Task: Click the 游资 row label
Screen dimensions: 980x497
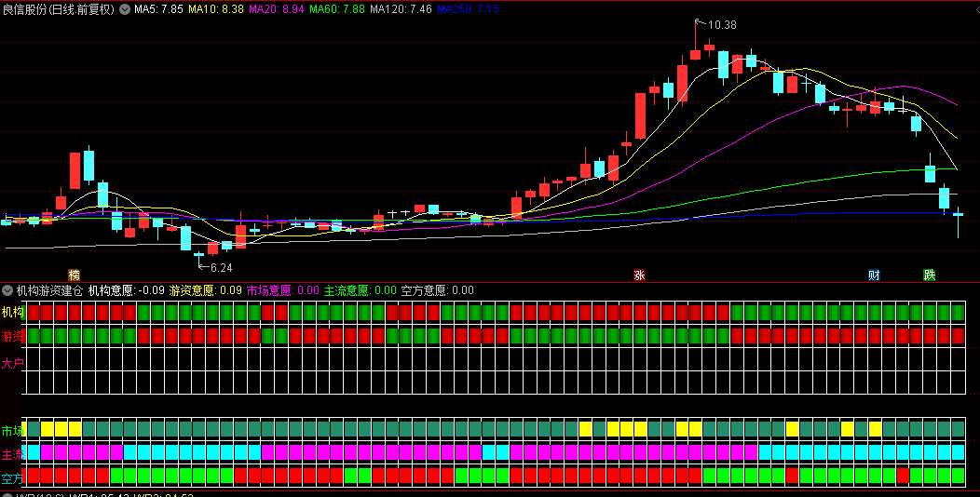Action: pos(12,337)
